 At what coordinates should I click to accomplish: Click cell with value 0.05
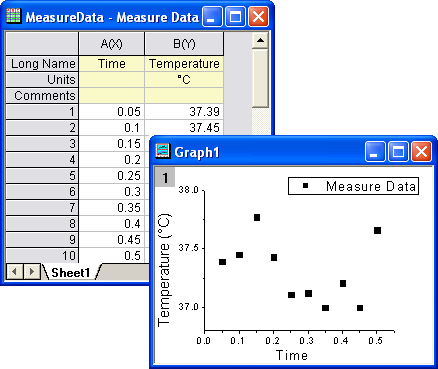112,112
